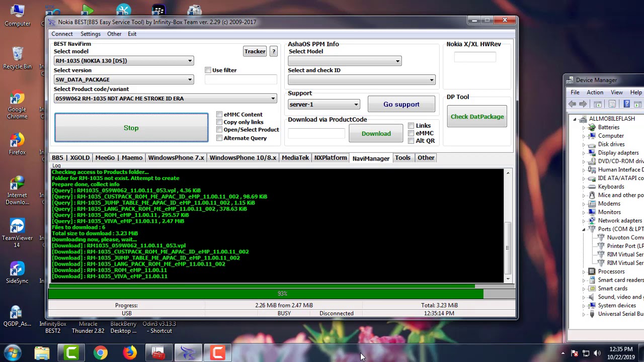Image resolution: width=644 pixels, height=362 pixels.
Task: Click Properties icon in Device Manager toolbar
Action: [x=612, y=104]
